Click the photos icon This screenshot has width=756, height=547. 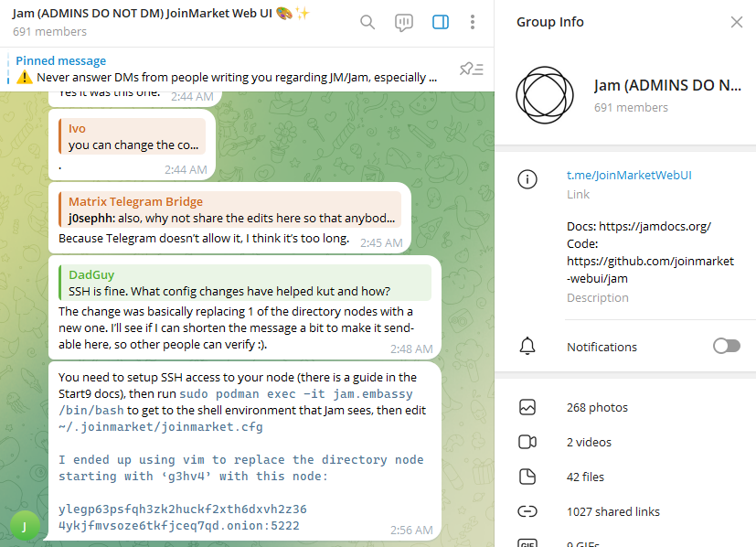pos(527,407)
